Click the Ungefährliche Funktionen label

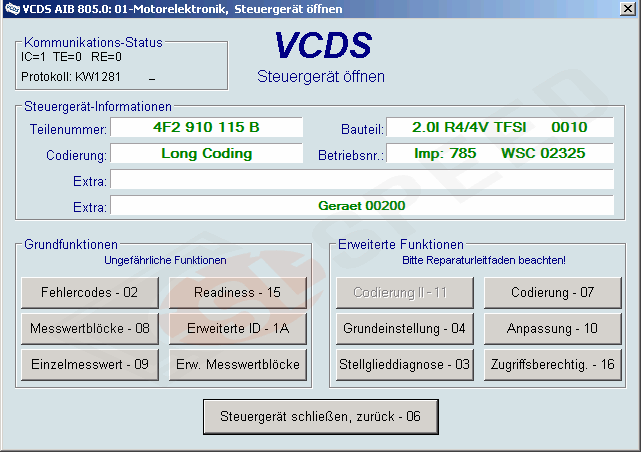[165, 260]
